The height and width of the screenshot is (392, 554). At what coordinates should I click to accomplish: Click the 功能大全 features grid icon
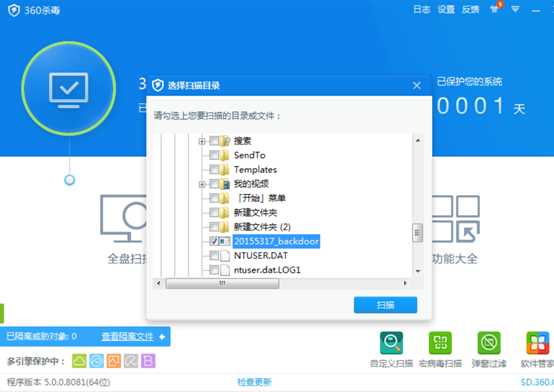[456, 218]
